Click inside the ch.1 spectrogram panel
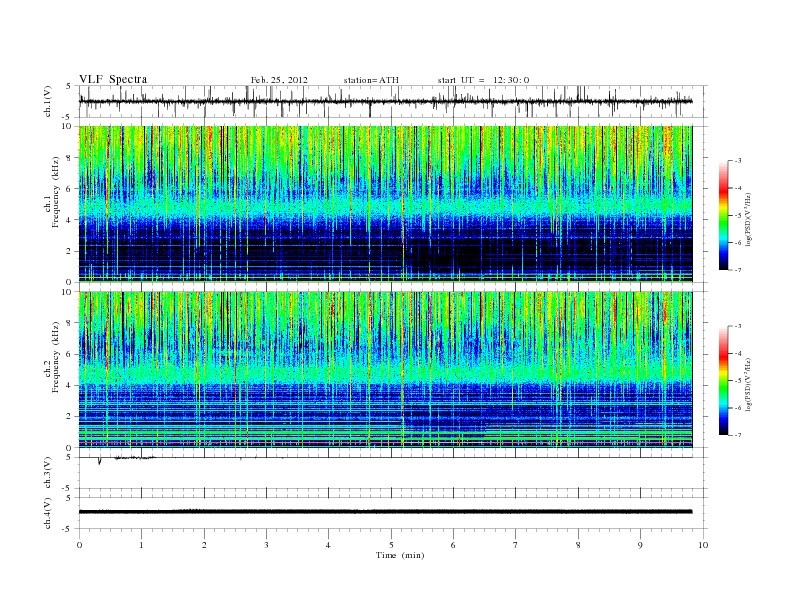 pos(385,203)
